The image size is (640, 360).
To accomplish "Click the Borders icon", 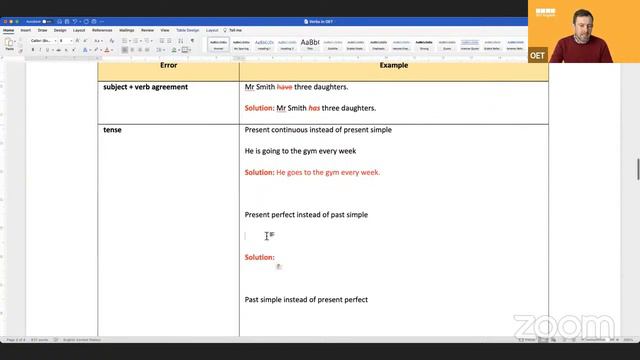I will click(185, 50).
